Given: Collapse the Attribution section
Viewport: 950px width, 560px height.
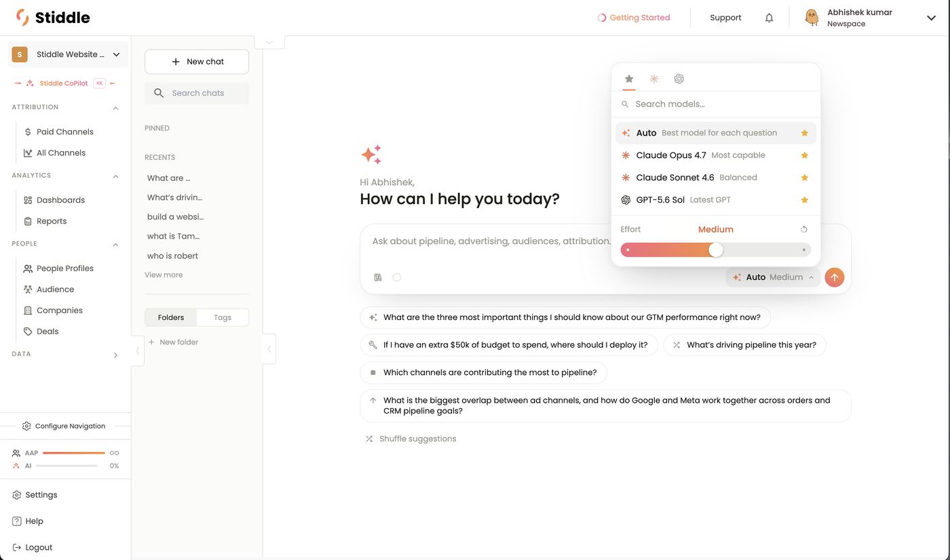Looking at the screenshot, I should [115, 108].
